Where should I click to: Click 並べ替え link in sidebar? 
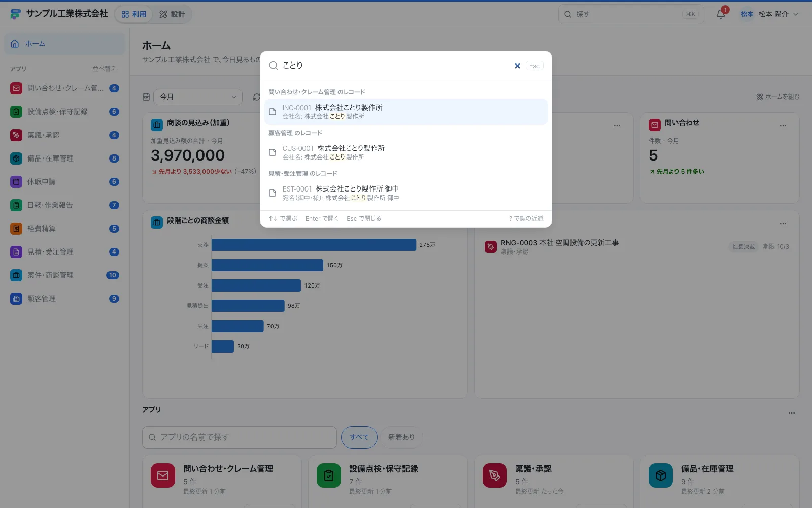pyautogui.click(x=105, y=69)
